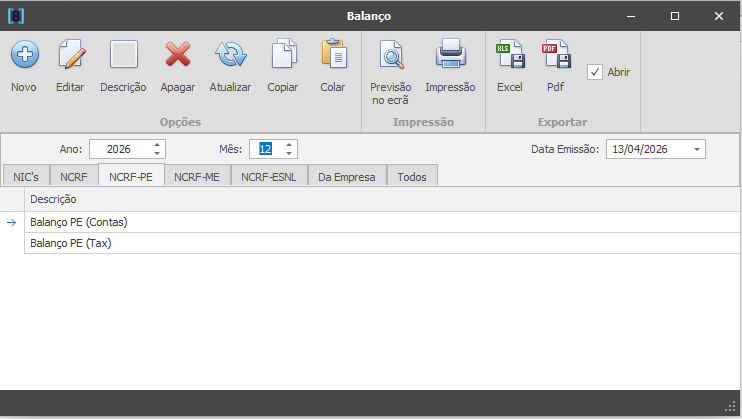Switch to the NCRF-ME tab

(x=197, y=177)
